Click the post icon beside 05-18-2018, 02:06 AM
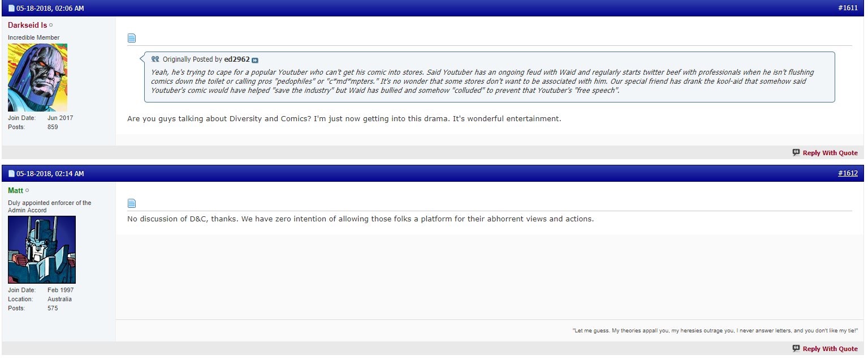The height and width of the screenshot is (359, 868). click(x=11, y=8)
